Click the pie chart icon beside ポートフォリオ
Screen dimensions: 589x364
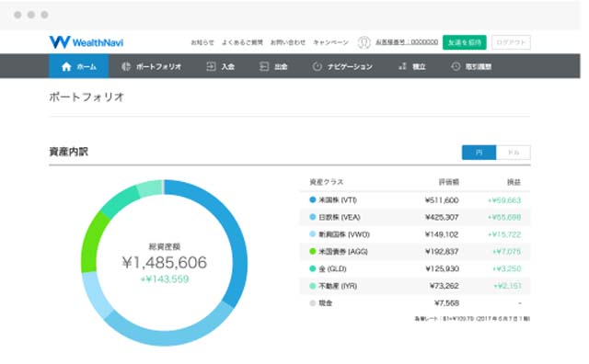tap(126, 66)
